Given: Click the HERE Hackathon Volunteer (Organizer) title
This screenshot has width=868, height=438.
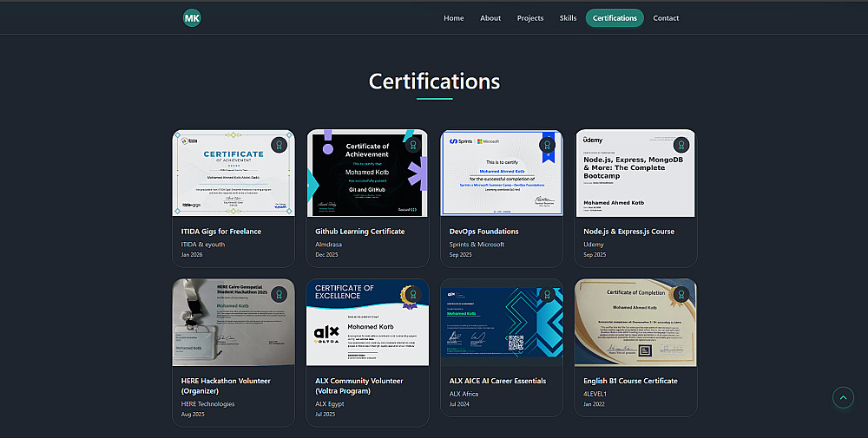Looking at the screenshot, I should [226, 385].
